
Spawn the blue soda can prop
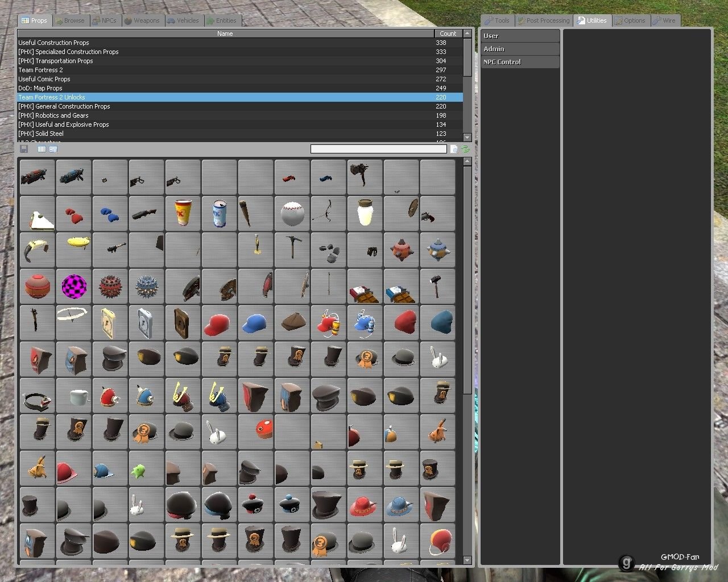219,214
